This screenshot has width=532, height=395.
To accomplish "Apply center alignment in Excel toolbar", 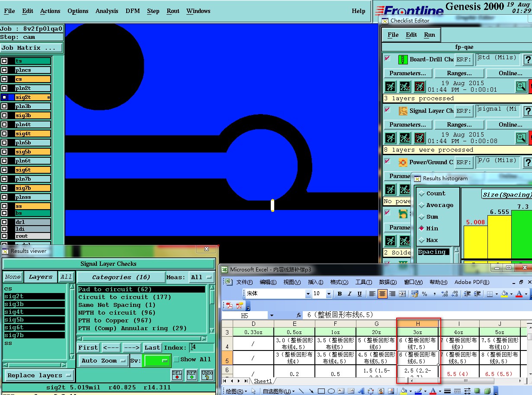I will point(382,294).
